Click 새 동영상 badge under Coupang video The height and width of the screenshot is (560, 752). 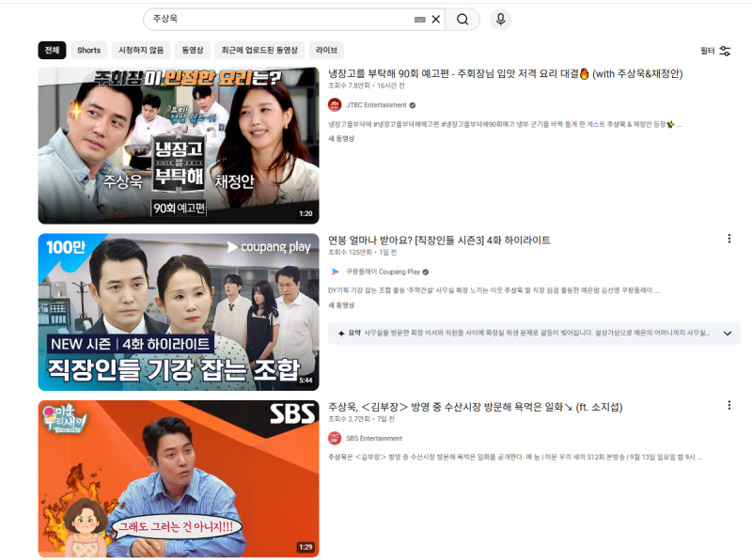click(x=341, y=305)
